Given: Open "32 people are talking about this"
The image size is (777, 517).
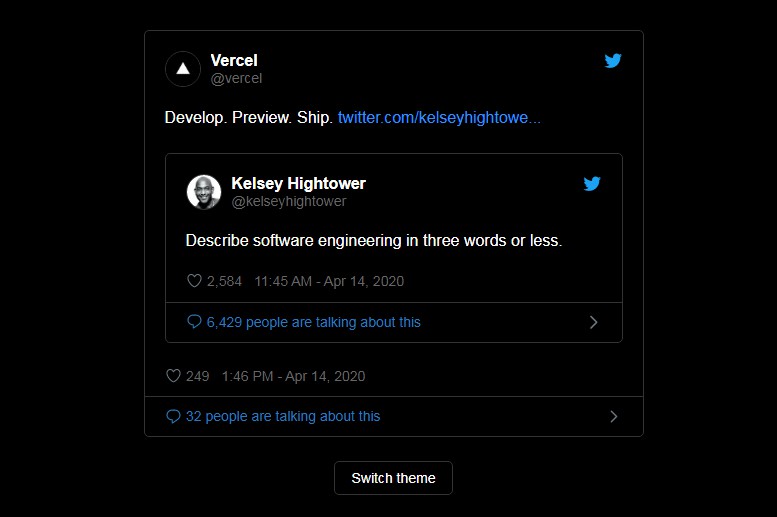Looking at the screenshot, I should [x=283, y=416].
